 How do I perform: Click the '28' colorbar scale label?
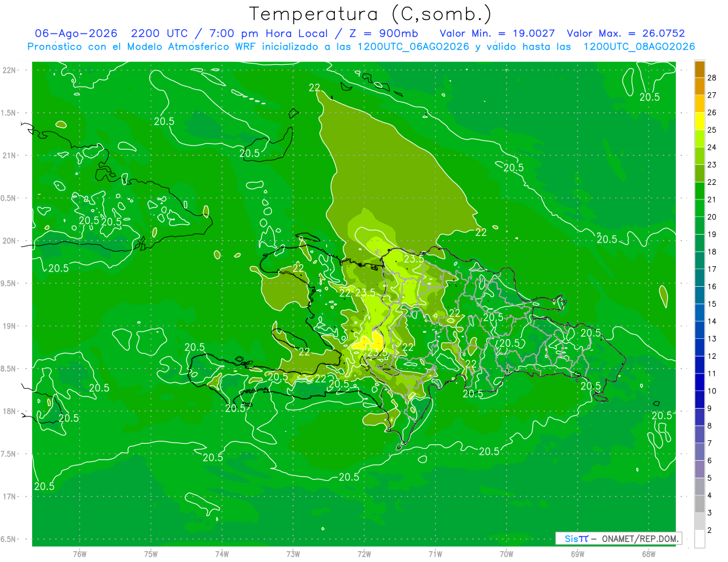click(712, 78)
